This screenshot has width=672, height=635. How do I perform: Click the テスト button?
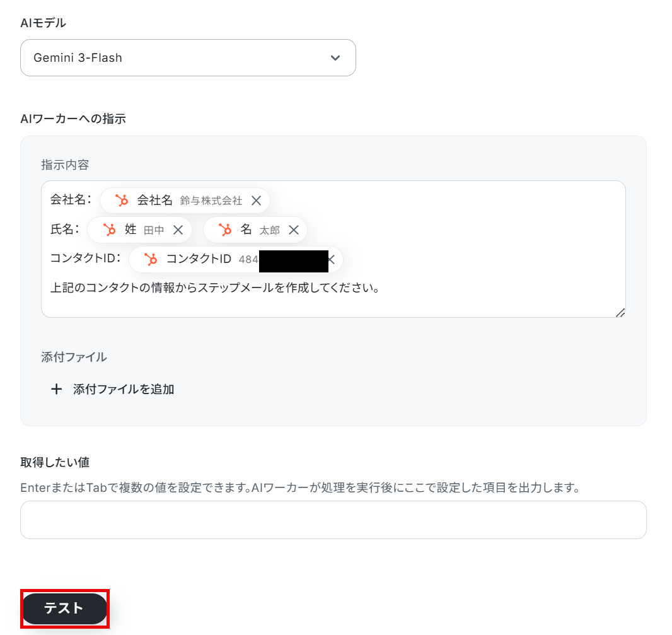[65, 609]
